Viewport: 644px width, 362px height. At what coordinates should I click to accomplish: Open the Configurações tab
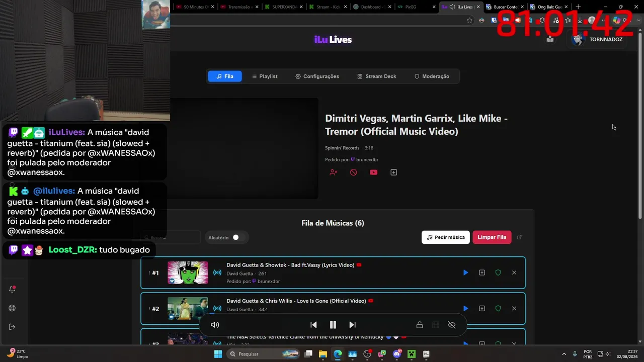317,76
